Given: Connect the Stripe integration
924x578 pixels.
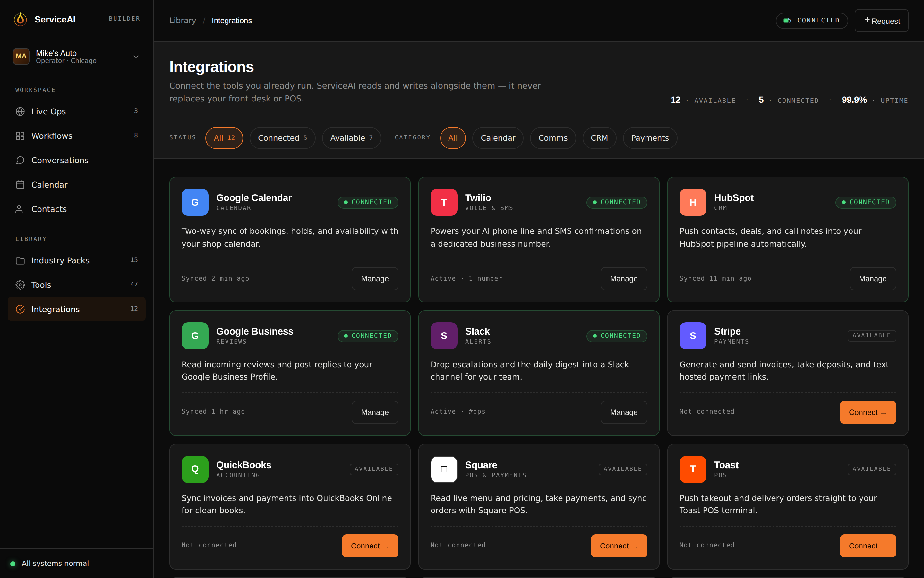Looking at the screenshot, I should point(868,412).
